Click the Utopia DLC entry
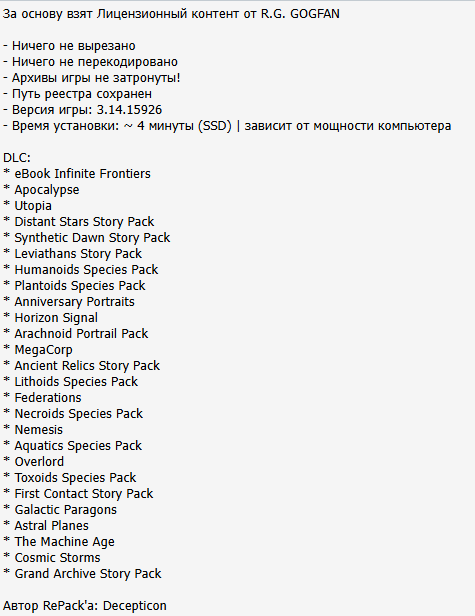This screenshot has width=475, height=616. 33,206
